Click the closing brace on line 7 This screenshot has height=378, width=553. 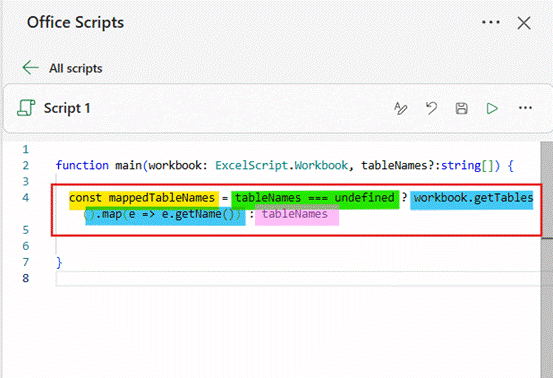pyautogui.click(x=59, y=262)
